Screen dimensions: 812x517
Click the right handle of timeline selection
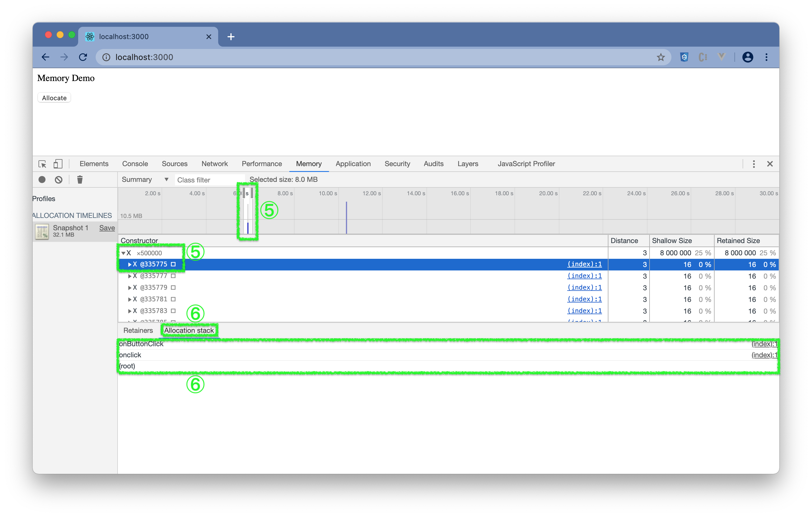click(252, 193)
